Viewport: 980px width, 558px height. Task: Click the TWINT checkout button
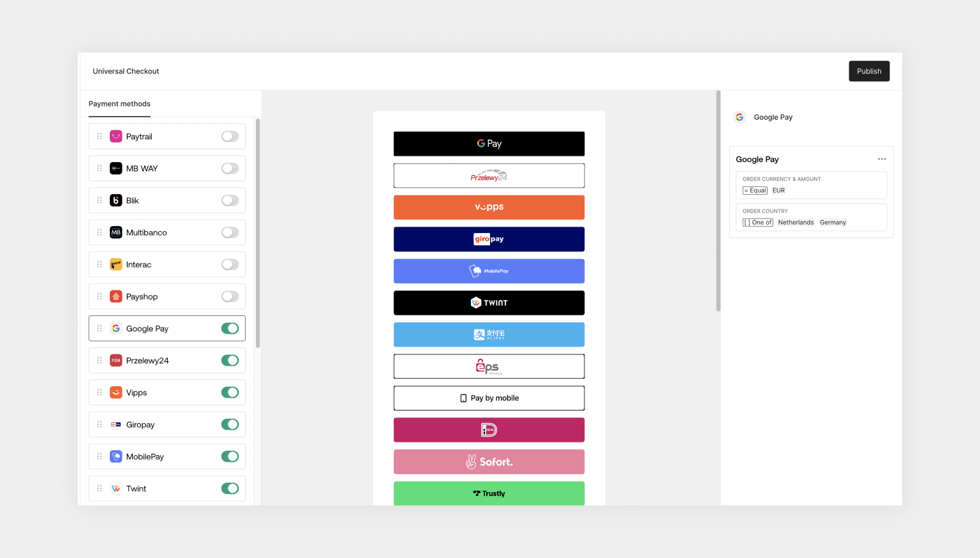tap(489, 303)
